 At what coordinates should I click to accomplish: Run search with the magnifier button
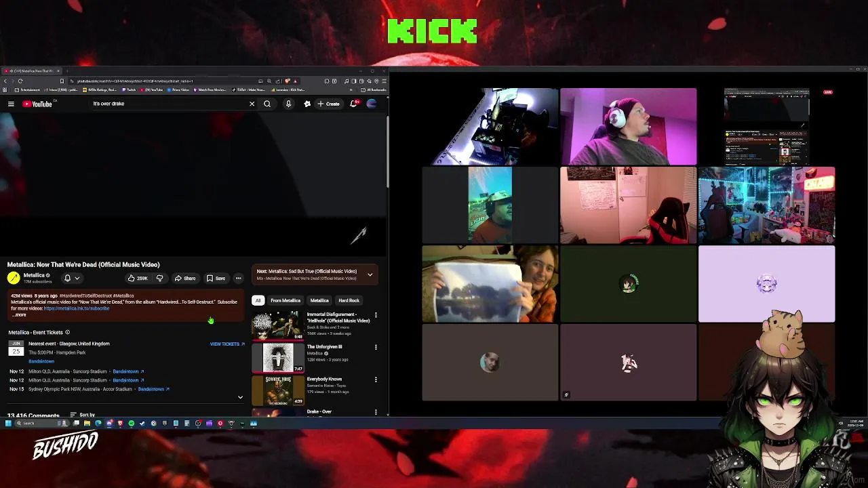click(x=267, y=104)
